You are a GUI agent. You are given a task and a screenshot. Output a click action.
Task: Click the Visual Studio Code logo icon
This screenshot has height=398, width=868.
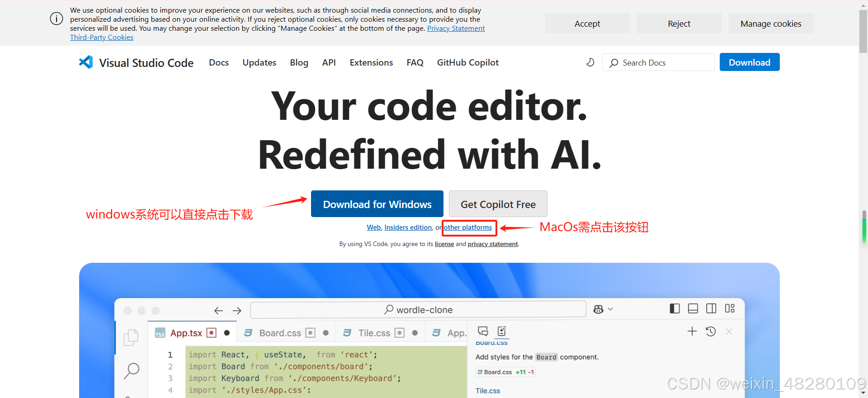coord(86,62)
